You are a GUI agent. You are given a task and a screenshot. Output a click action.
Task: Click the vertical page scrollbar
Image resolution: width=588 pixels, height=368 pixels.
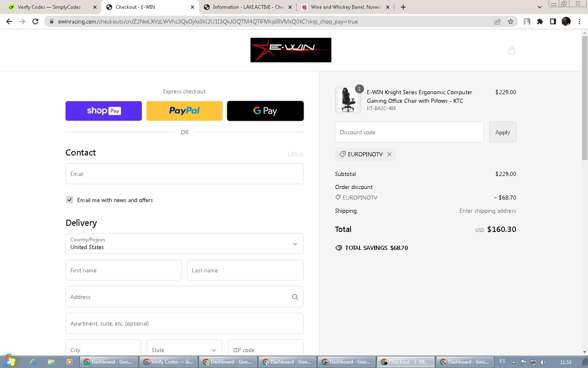pyautogui.click(x=584, y=98)
